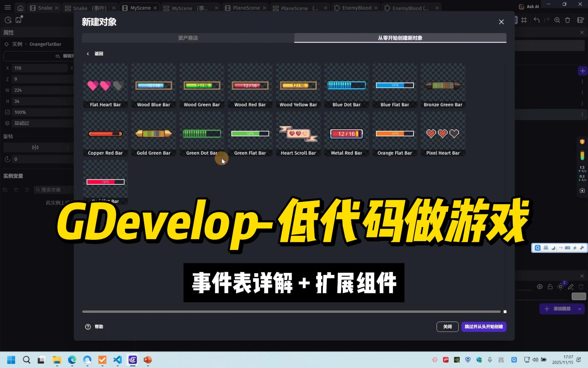Click the X position field showing 110
The height and width of the screenshot is (368, 588).
[39, 68]
